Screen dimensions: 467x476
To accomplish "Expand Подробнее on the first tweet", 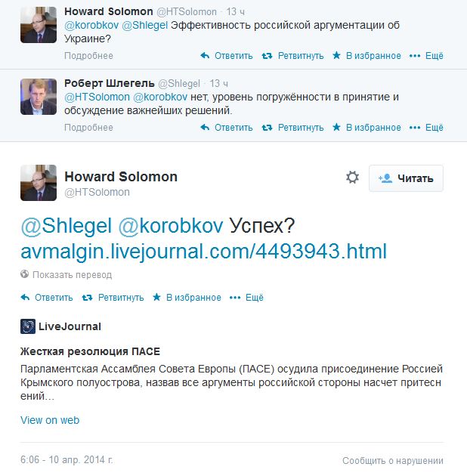I will click(x=88, y=56).
